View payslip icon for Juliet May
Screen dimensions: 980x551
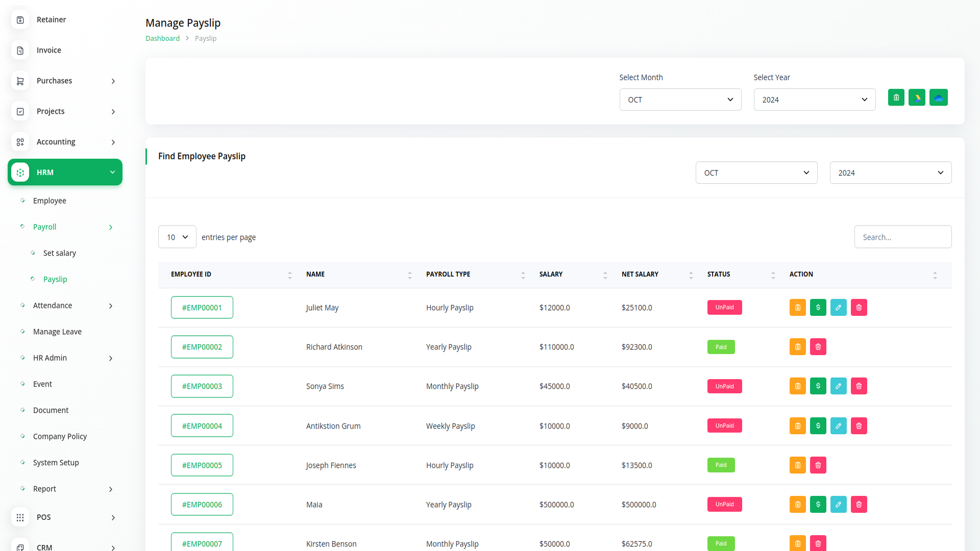click(x=798, y=308)
